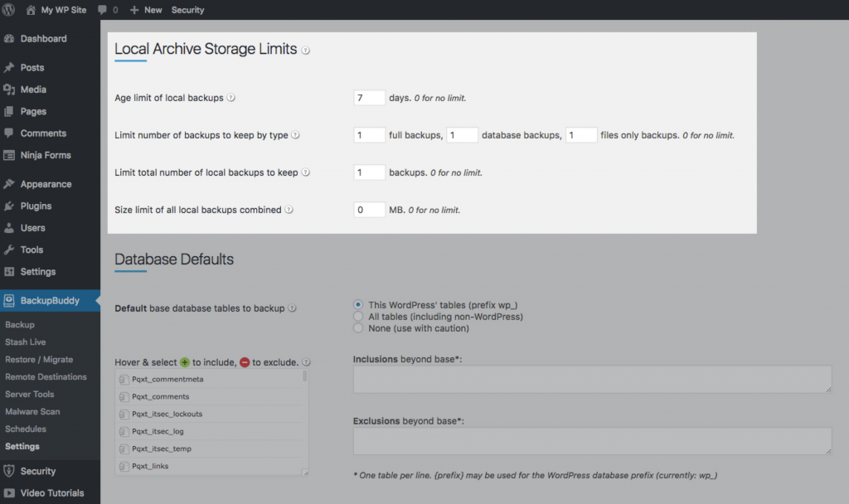Open the My WP Site home link
849x504 pixels.
pyautogui.click(x=56, y=10)
